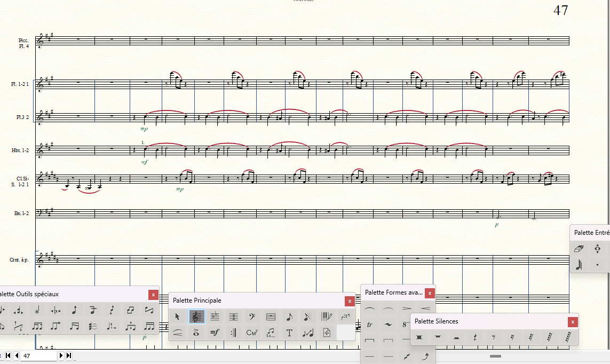Image resolution: width=610 pixels, height=364 pixels.
Task: Select the eighth rest in Palette Silences
Action: 493,337
